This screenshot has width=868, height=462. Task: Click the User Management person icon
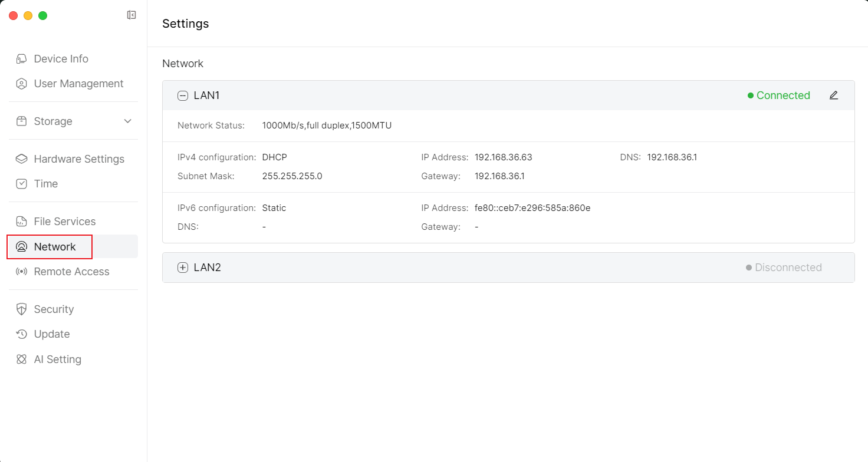(22, 84)
